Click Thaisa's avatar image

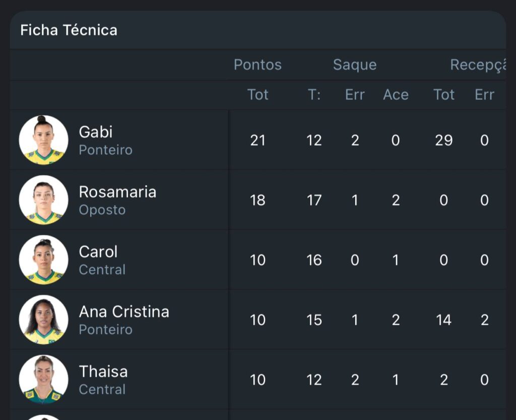click(43, 380)
